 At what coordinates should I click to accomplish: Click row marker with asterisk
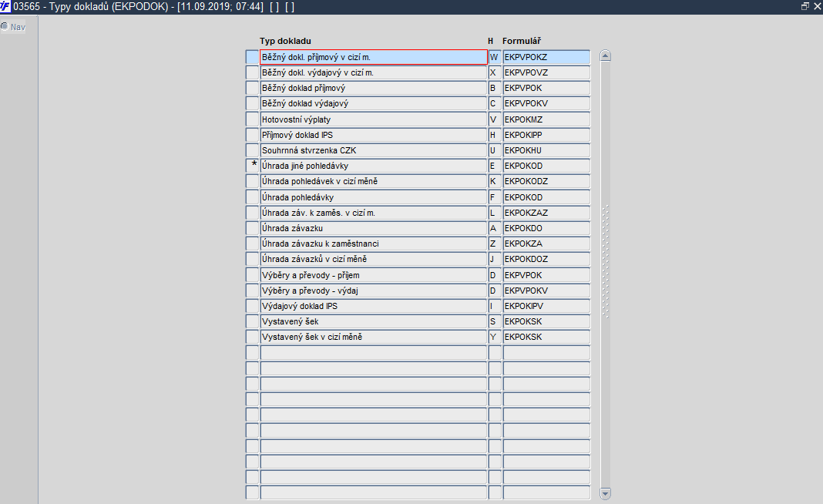[x=253, y=166]
